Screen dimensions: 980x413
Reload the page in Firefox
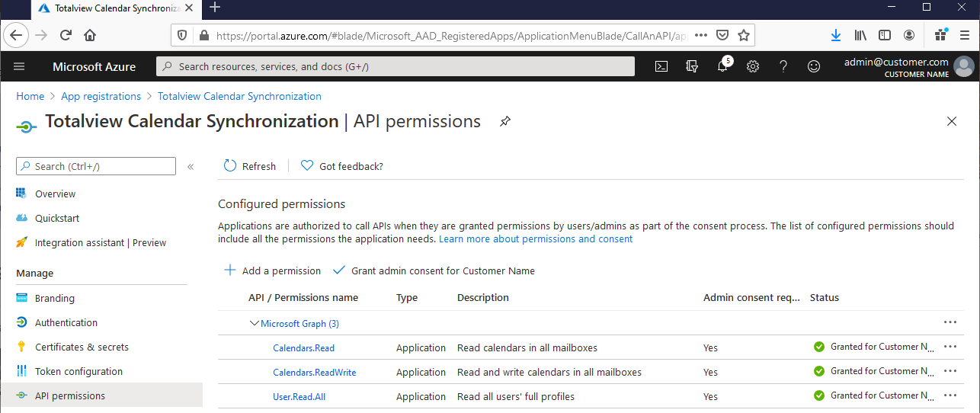(x=66, y=35)
